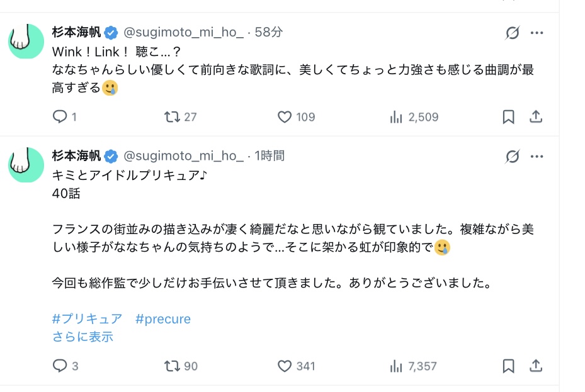Reply to the Wink! Link! tweet
This screenshot has width=585, height=392.
[60, 117]
